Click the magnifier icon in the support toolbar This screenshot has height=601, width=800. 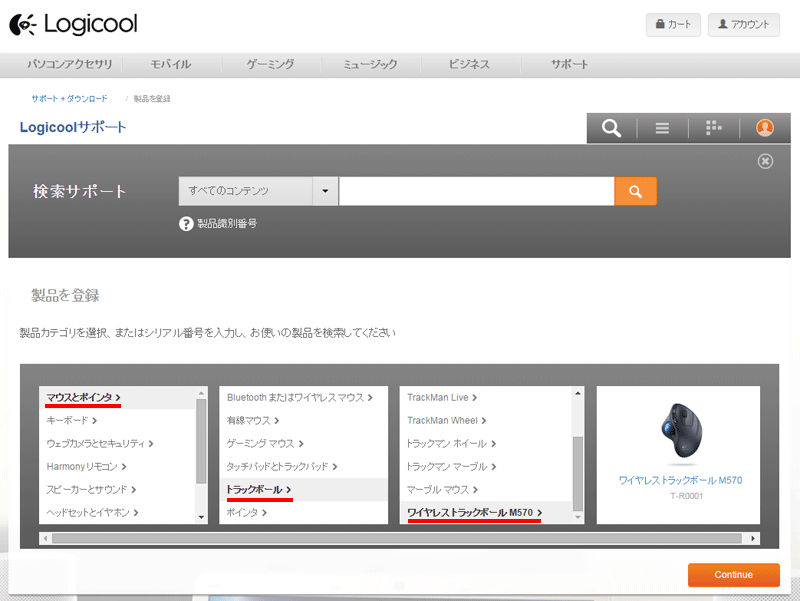pos(611,128)
